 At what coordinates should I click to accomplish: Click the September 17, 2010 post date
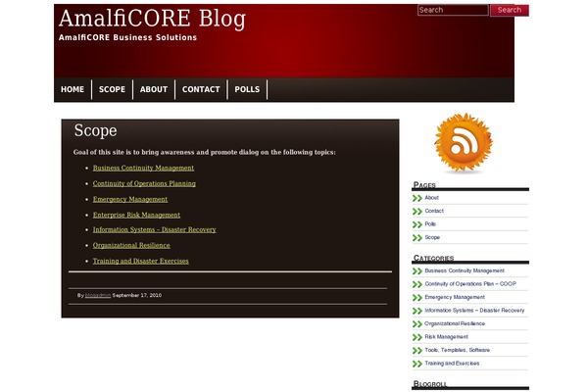[137, 295]
